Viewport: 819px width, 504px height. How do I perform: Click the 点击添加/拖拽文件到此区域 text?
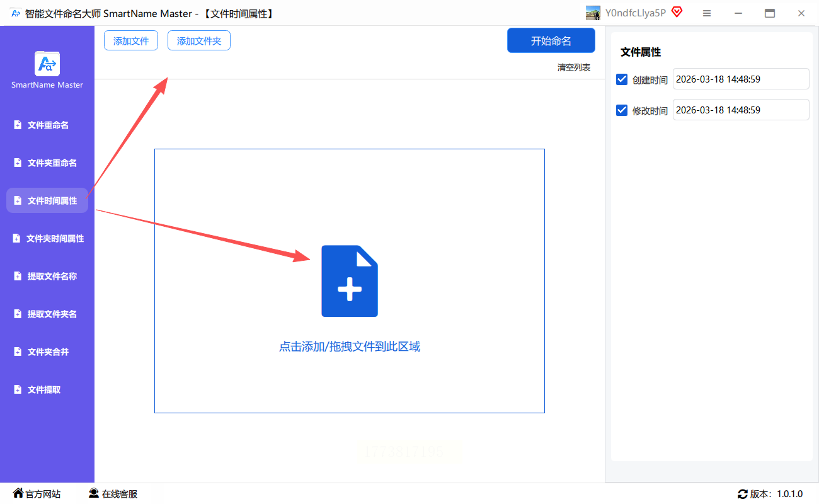click(350, 346)
